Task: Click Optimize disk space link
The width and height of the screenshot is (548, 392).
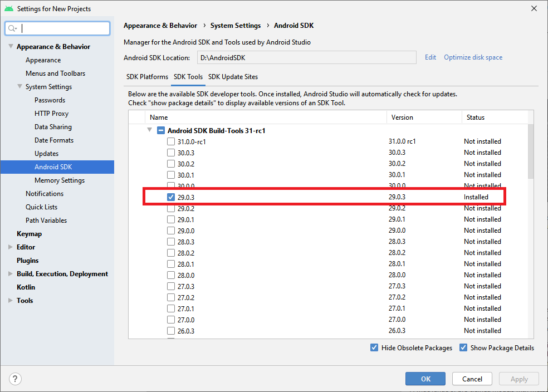Action: click(473, 57)
